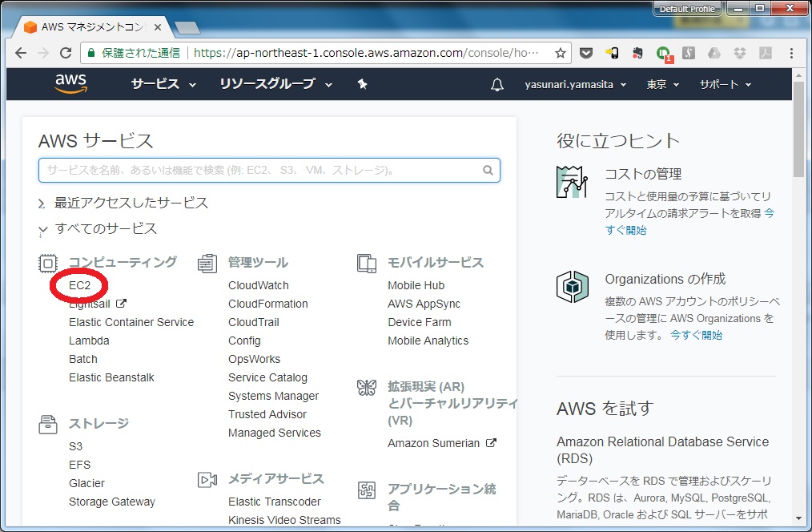
Task: Reload the page with the refresh icon
Action: (x=66, y=53)
